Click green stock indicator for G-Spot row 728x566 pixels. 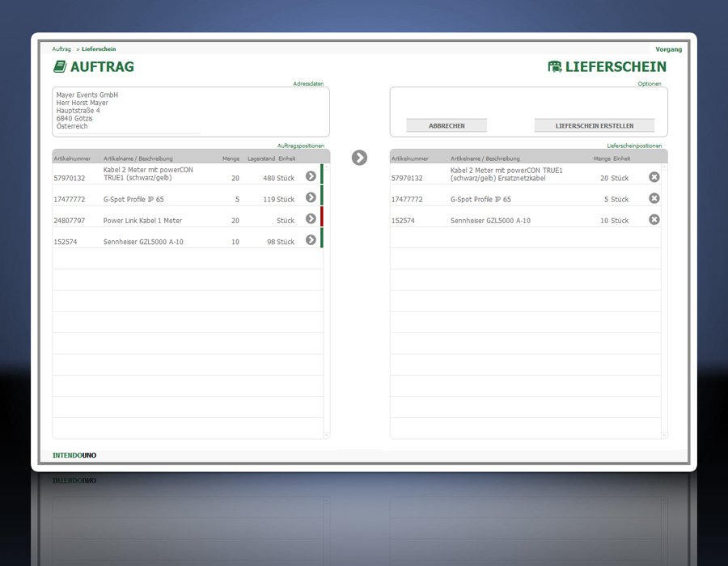[x=322, y=196]
